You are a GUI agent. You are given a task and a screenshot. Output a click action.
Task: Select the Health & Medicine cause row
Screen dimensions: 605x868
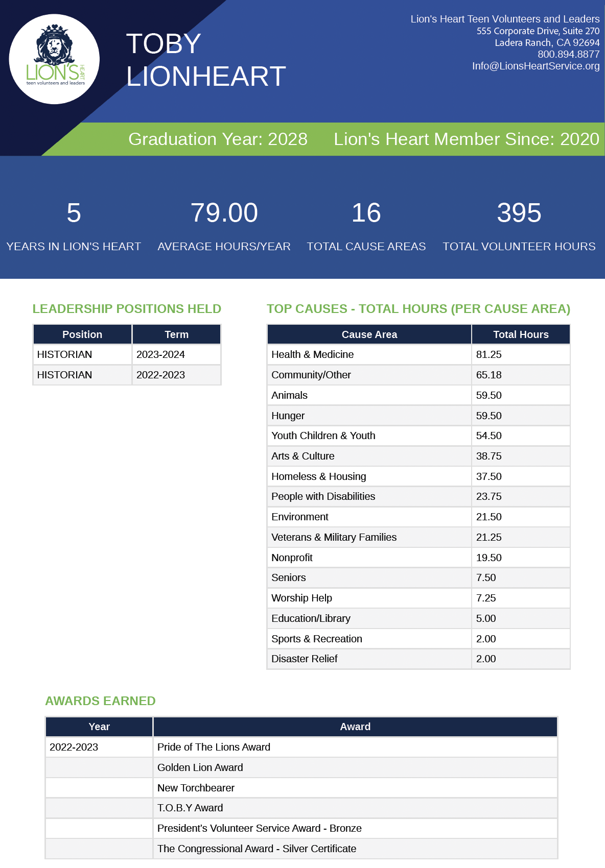(x=418, y=354)
